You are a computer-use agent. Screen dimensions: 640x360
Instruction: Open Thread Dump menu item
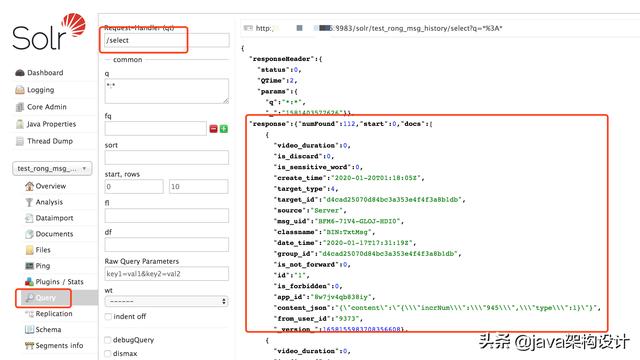pos(50,141)
